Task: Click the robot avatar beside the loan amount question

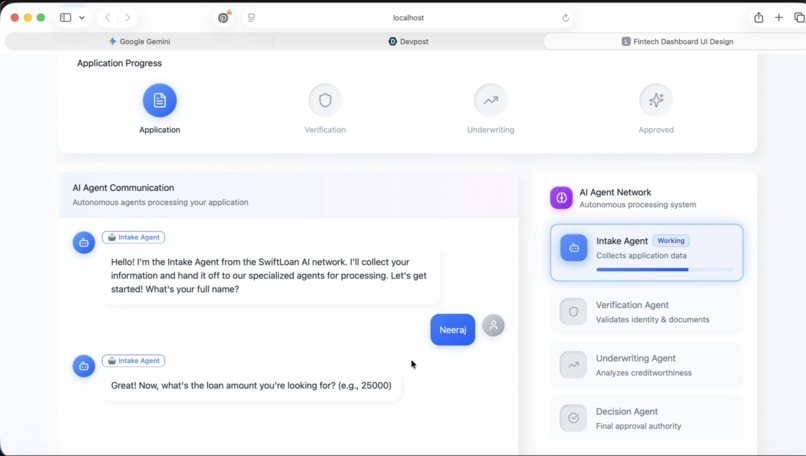Action: tap(84, 366)
